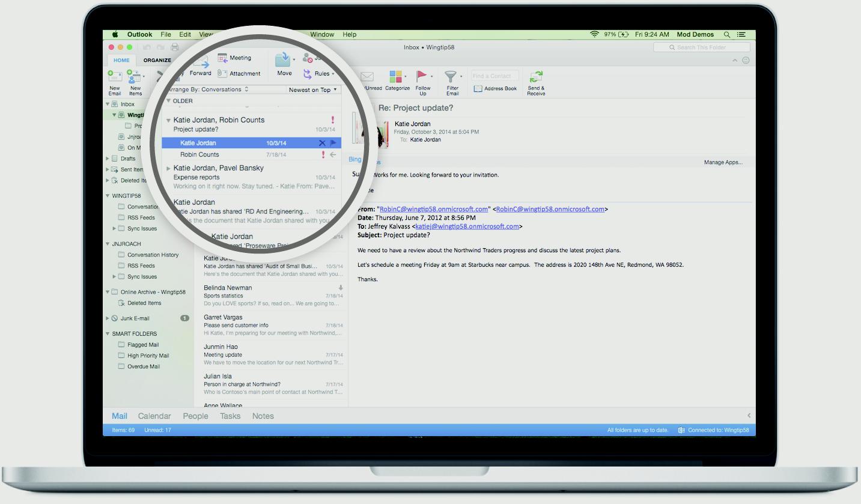Collapse the JNJROACH section
The image size is (861, 504).
[108, 244]
